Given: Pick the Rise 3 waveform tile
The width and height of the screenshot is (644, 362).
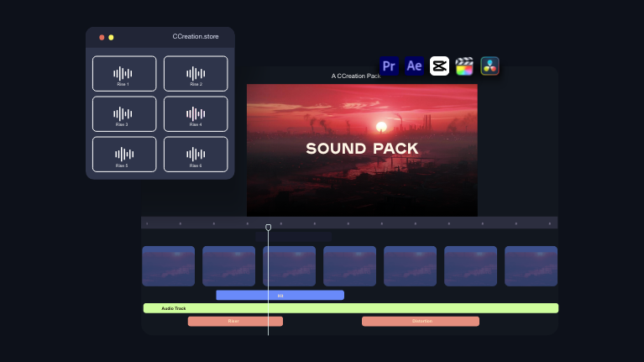Looking at the screenshot, I should tap(123, 114).
